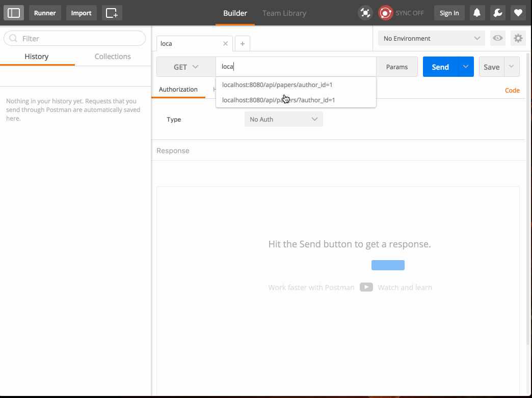Click the heart icon
532x398 pixels.
pos(518,13)
